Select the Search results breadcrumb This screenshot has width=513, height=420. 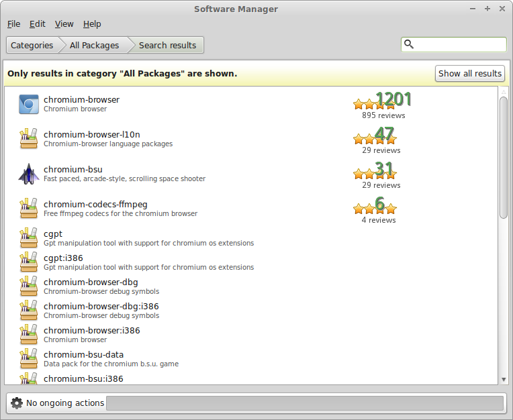167,45
